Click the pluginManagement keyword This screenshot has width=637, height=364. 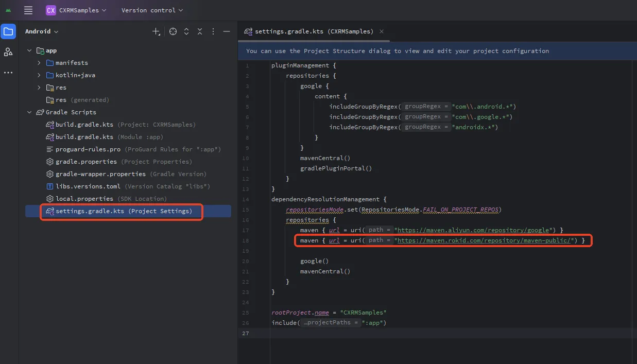point(300,65)
